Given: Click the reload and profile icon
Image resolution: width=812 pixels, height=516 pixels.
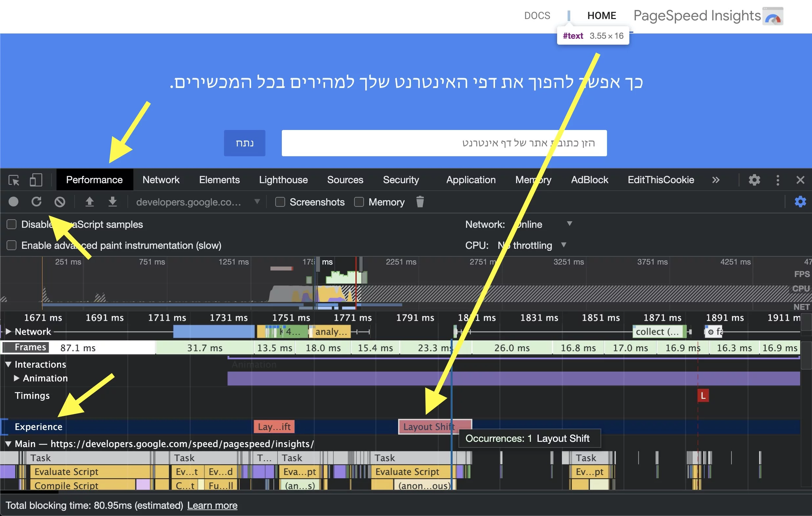Looking at the screenshot, I should (36, 202).
